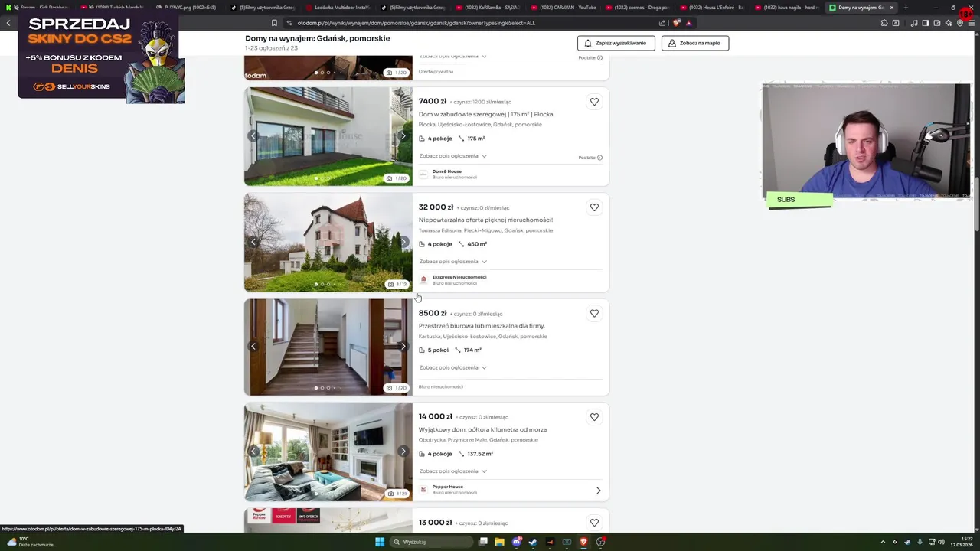Open Ekspress Nieruchomości agency profile
This screenshot has width=980, height=551.
point(459,277)
